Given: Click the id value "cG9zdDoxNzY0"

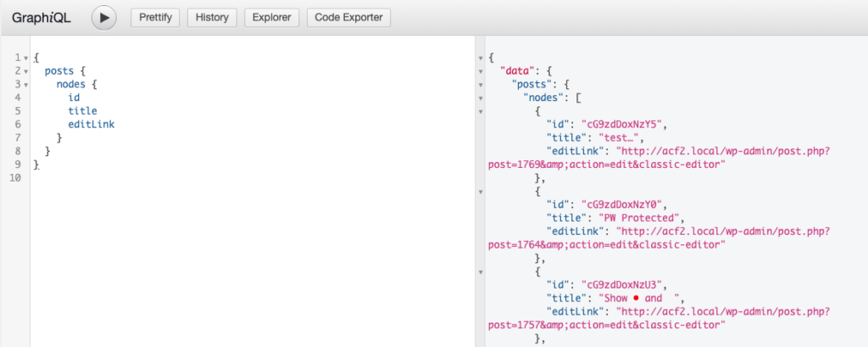Looking at the screenshot, I should [x=620, y=205].
